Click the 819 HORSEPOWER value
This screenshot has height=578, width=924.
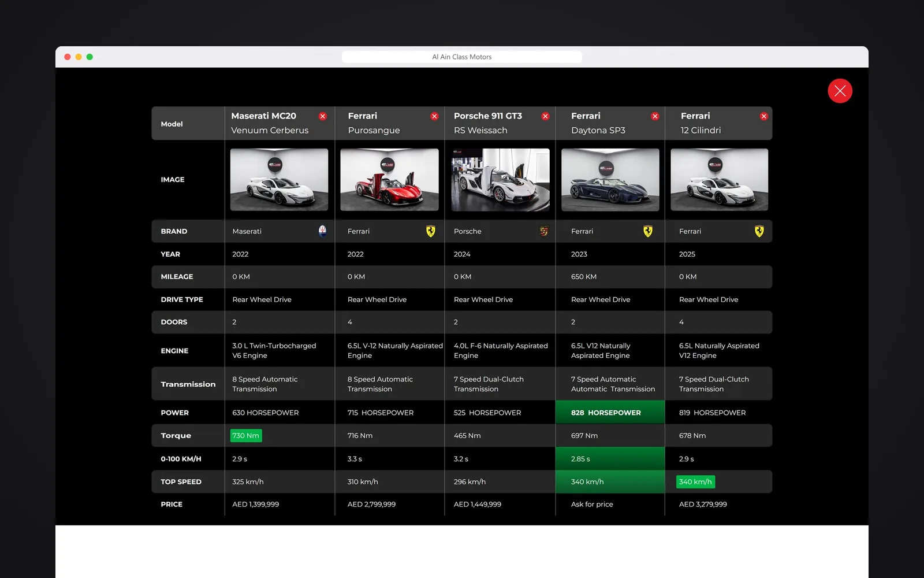coord(713,413)
